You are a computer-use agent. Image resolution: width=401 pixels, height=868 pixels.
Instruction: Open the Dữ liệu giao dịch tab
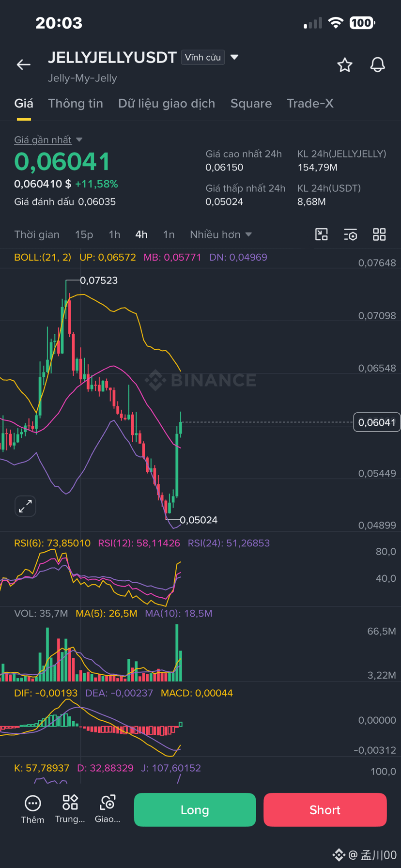click(x=167, y=104)
